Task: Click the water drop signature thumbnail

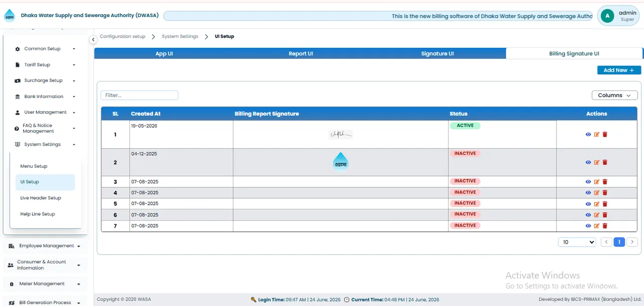Action: tap(341, 161)
